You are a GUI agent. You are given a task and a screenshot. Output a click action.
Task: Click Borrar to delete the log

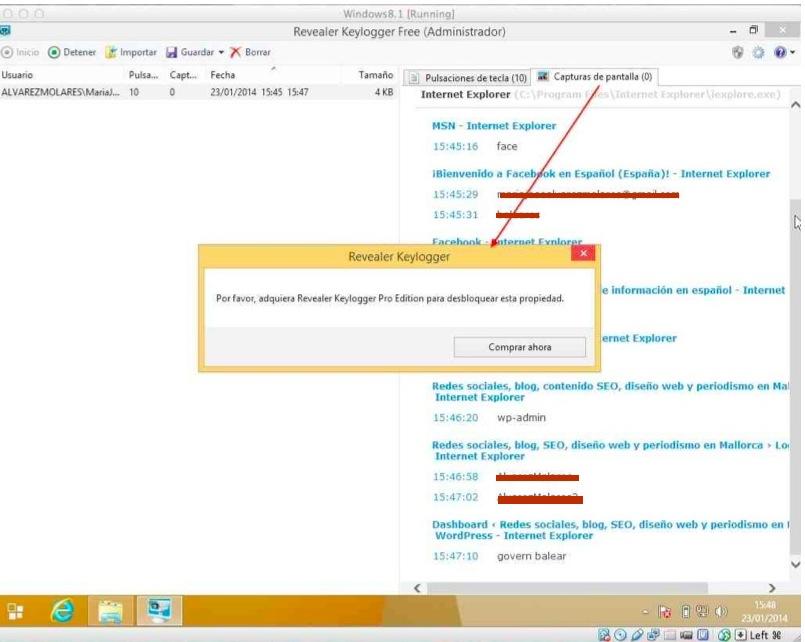pos(250,52)
